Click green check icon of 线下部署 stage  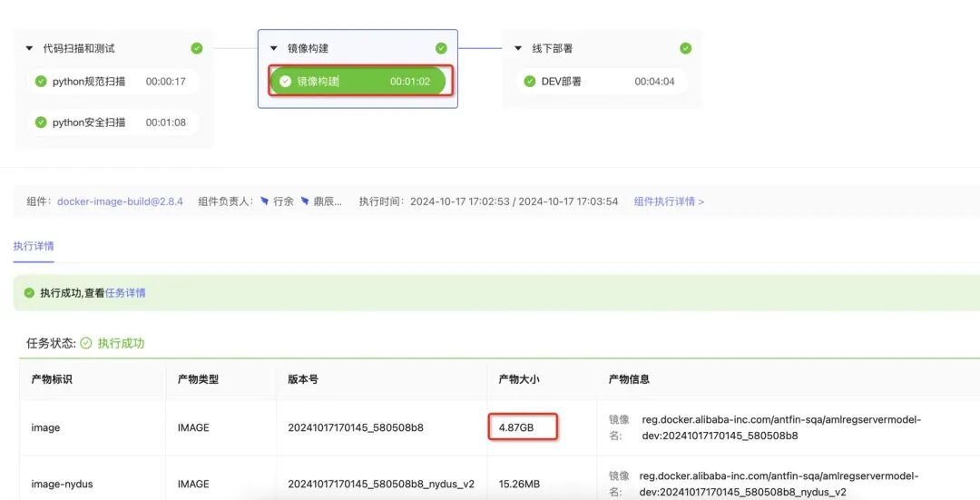(686, 48)
